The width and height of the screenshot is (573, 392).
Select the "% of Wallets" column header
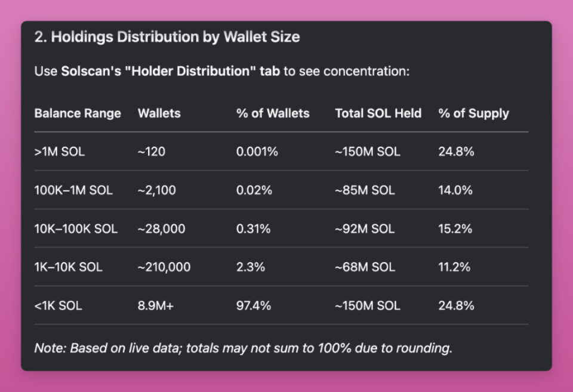pos(273,113)
